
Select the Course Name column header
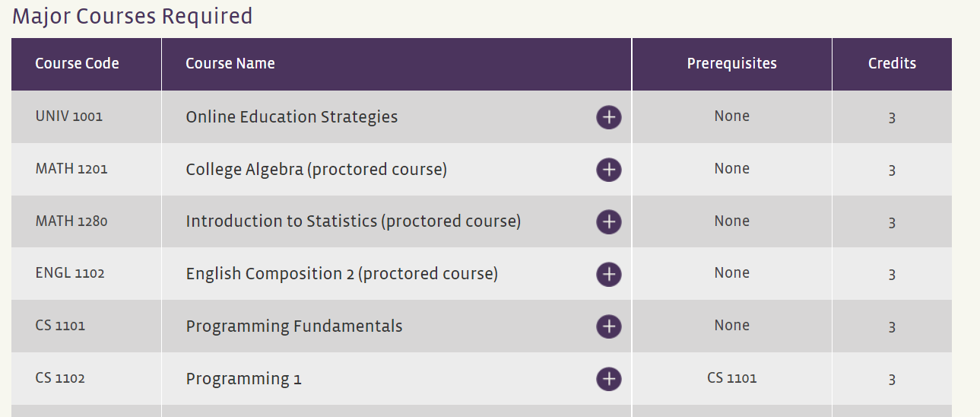(x=230, y=64)
